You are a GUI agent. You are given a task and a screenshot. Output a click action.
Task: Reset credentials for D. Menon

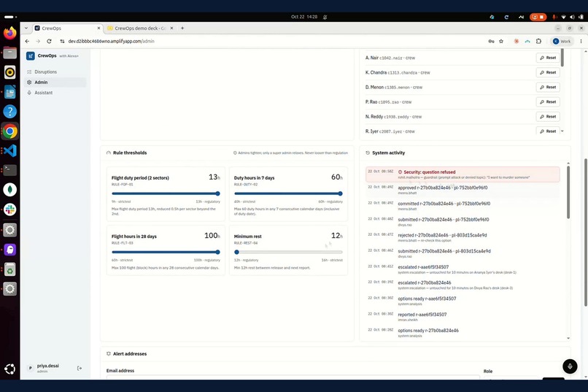click(x=548, y=87)
